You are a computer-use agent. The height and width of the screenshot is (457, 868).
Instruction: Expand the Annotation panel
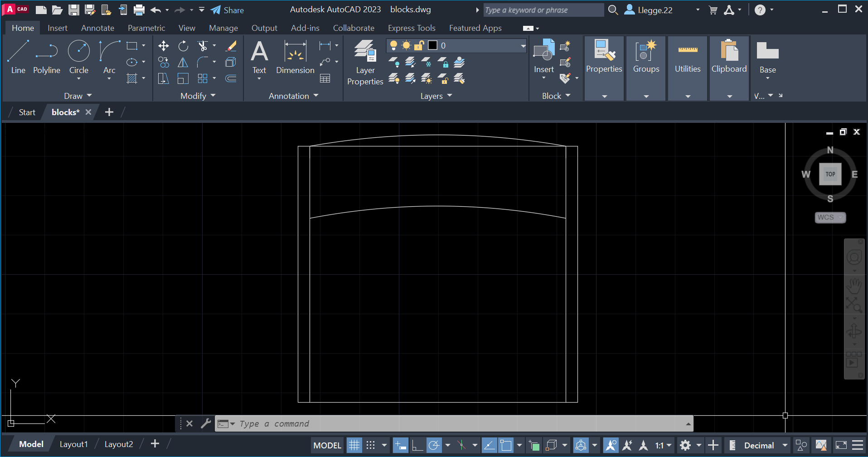[x=294, y=96]
